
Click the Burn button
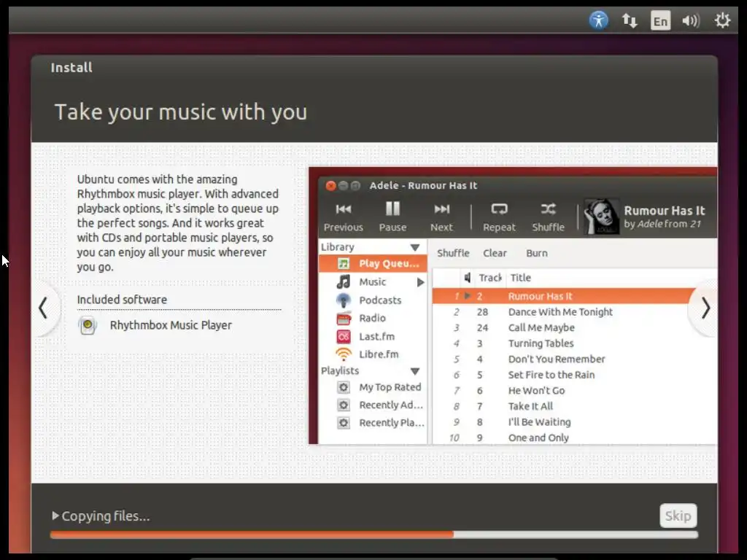coord(536,253)
